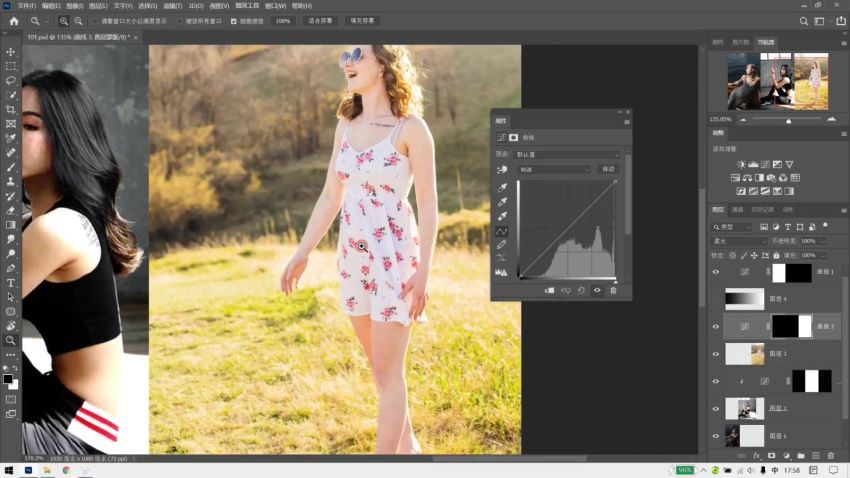Select the Pen tool
This screenshot has height=478, width=850.
coord(10,268)
